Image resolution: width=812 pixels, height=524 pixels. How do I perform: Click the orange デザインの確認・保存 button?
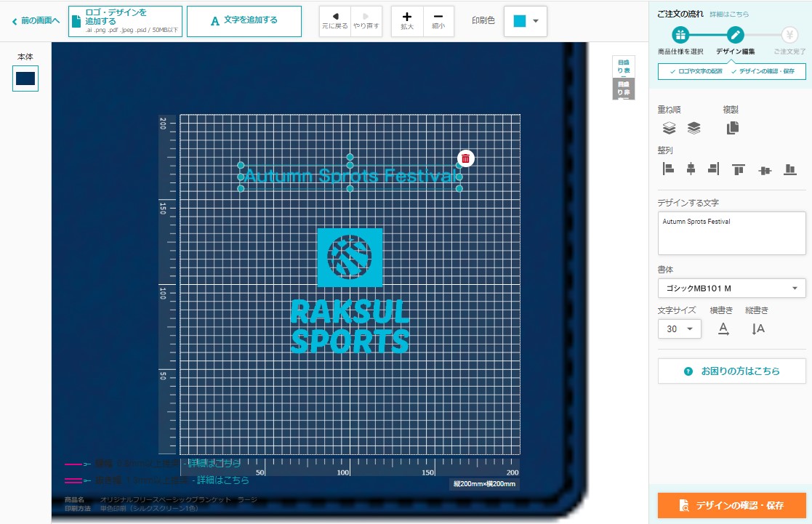point(731,505)
